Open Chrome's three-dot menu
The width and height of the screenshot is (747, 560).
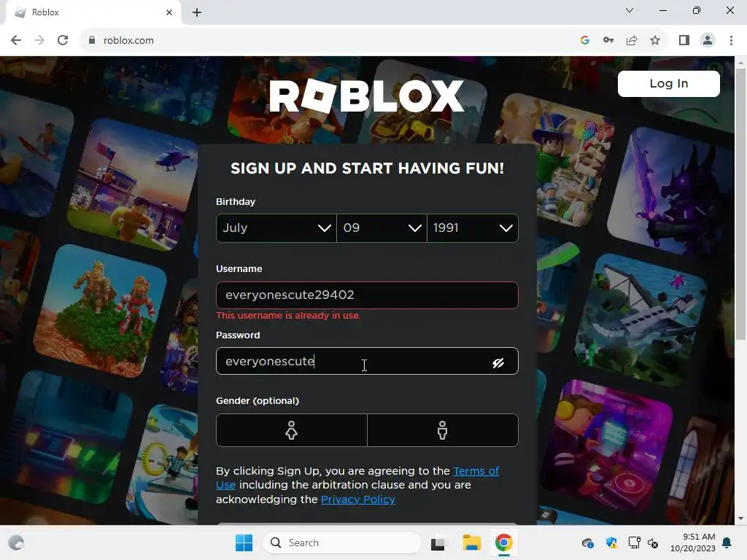click(731, 41)
